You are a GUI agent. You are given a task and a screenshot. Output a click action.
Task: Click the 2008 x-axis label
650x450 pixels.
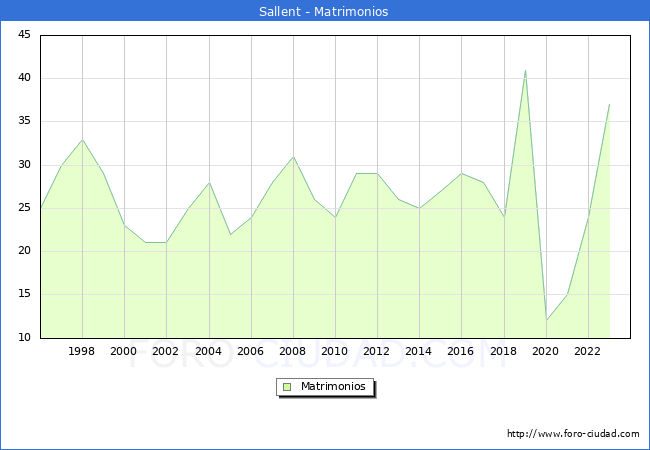[293, 351]
